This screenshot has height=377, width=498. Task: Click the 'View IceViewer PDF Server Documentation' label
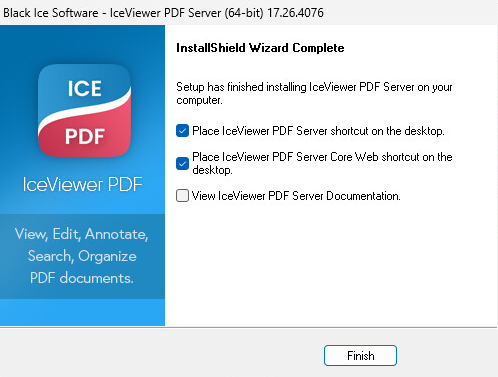pos(296,196)
